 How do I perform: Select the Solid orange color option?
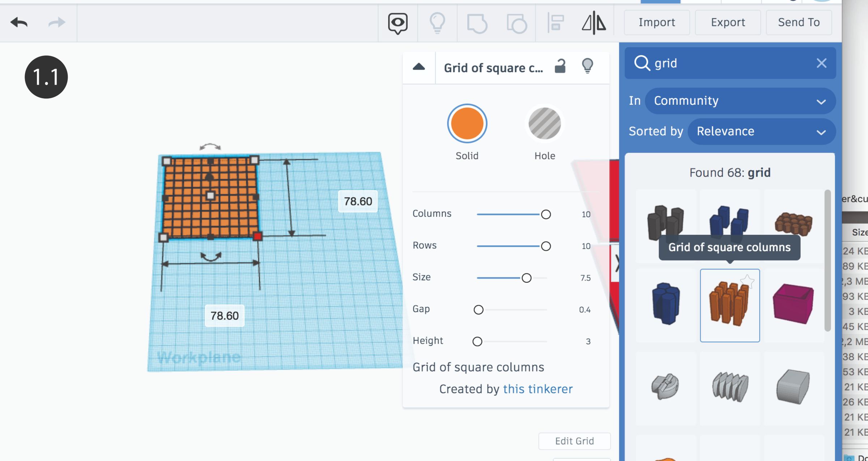(467, 124)
